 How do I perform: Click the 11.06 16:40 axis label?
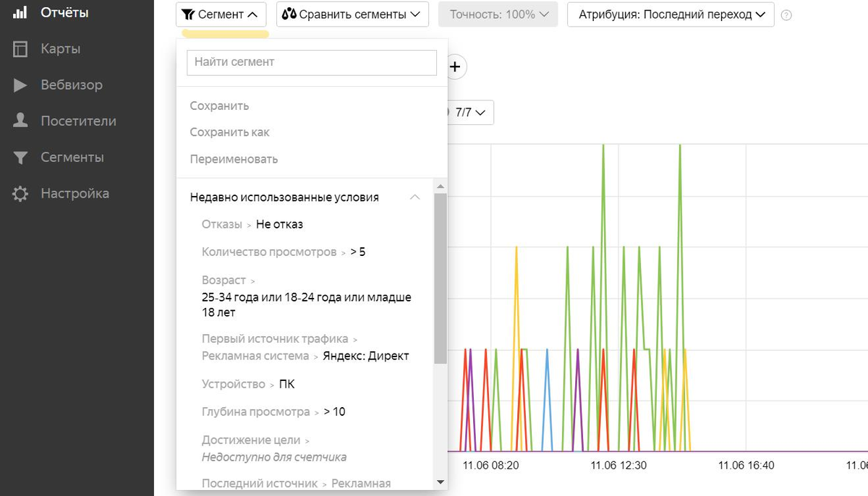[x=746, y=465]
